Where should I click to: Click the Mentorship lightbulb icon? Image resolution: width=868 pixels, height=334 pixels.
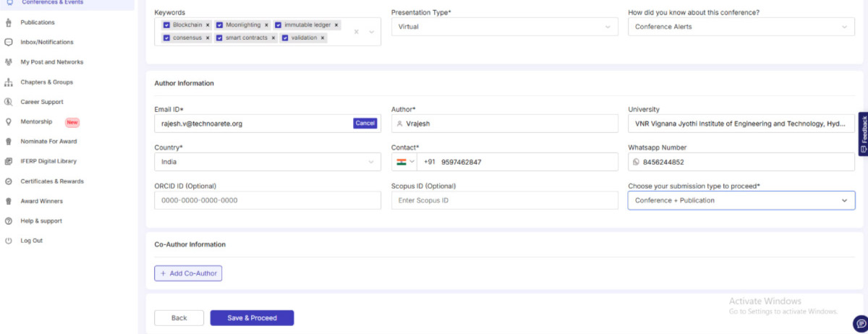tap(9, 121)
